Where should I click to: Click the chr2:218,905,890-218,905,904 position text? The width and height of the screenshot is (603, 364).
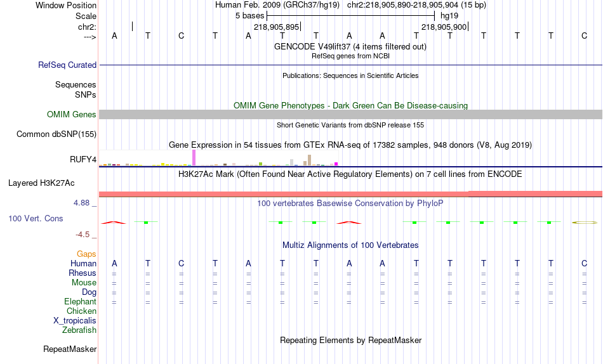point(402,5)
